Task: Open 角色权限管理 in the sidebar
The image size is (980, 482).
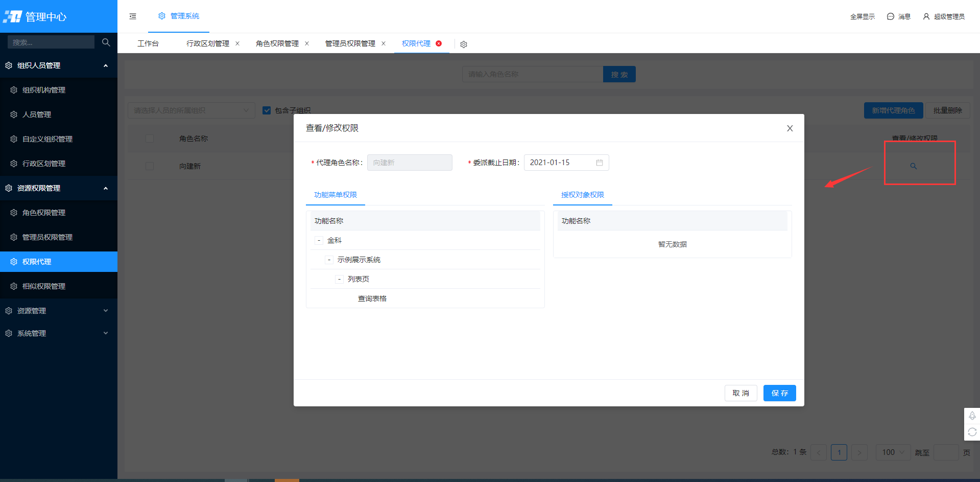Action: click(59, 213)
